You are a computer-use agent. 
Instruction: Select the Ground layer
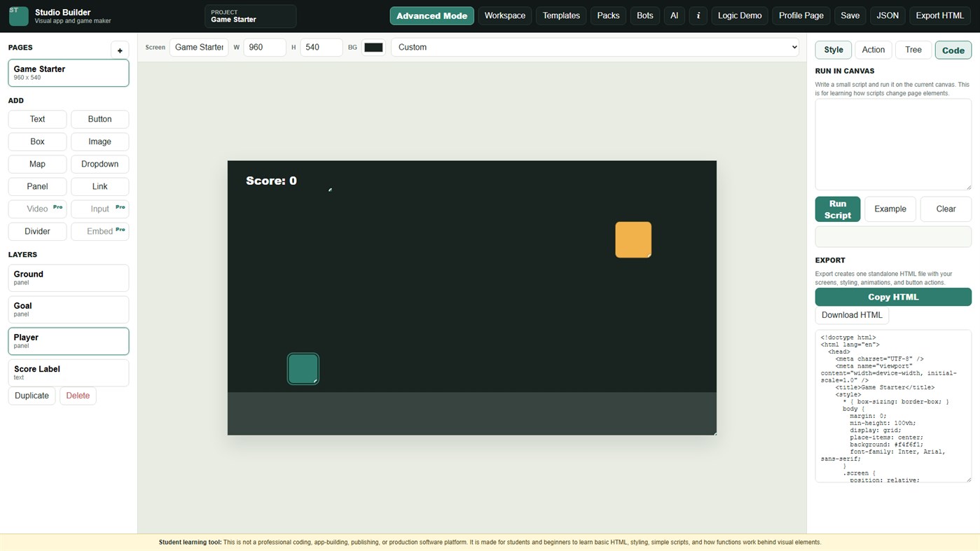click(x=69, y=278)
